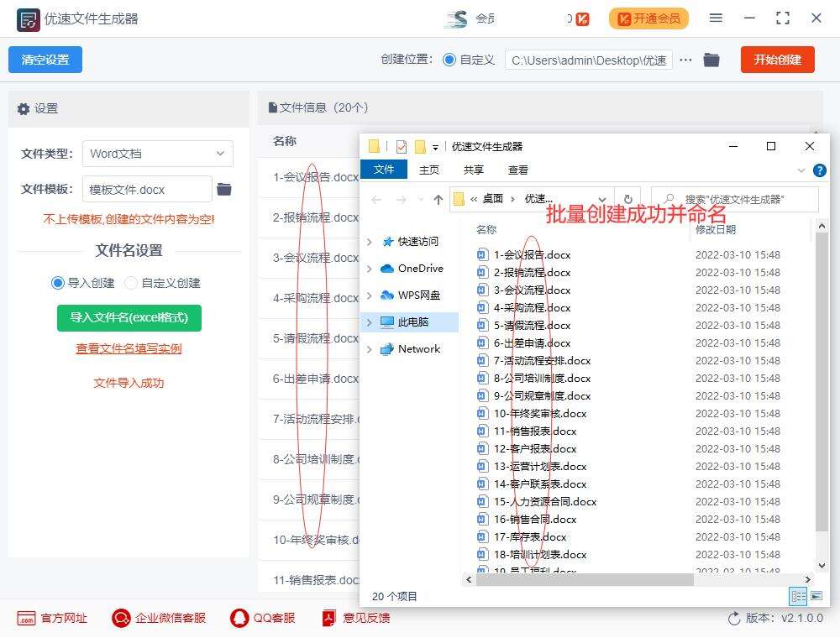Screen dimensions: 840x638
Task: Click the 修改日期 column header
Action: click(x=715, y=230)
